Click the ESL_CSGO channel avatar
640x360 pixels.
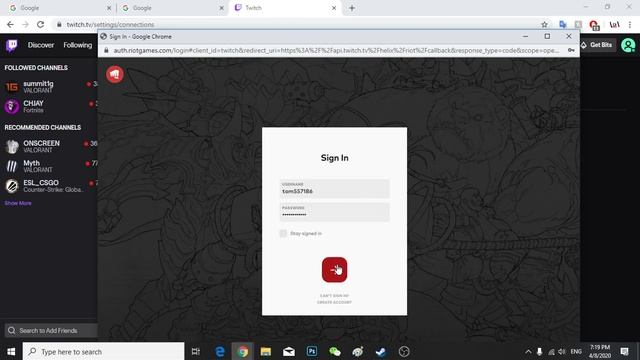12,186
